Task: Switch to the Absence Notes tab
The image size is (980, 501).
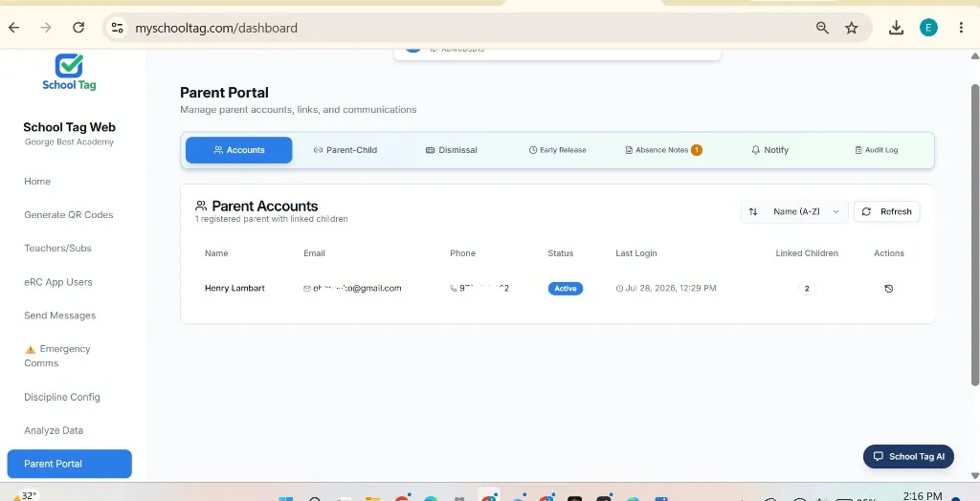Action: click(x=664, y=150)
